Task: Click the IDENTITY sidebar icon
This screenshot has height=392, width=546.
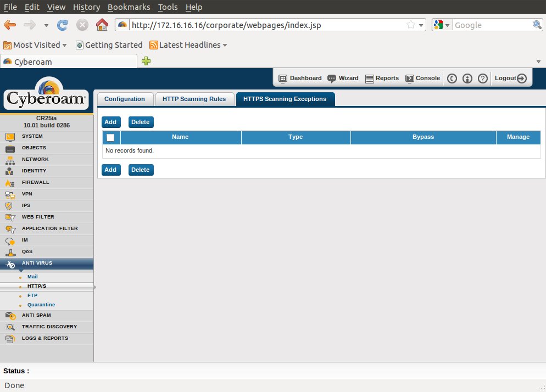Action: [x=10, y=171]
